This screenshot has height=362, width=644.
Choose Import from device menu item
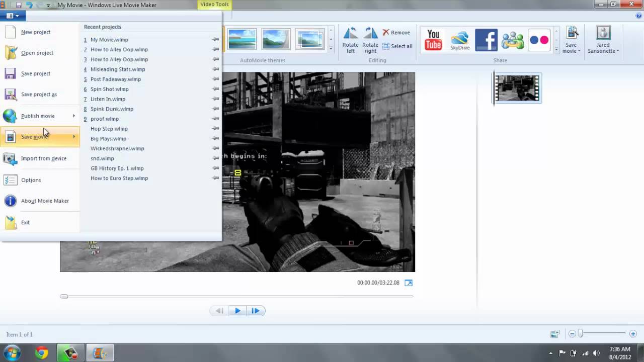[x=43, y=158]
